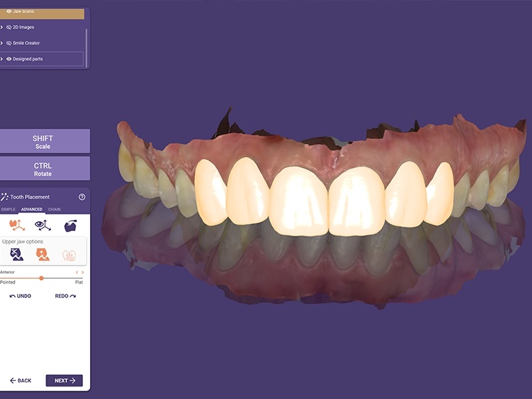The width and height of the screenshot is (532, 399).
Task: Click the NEXT button
Action: click(x=64, y=380)
